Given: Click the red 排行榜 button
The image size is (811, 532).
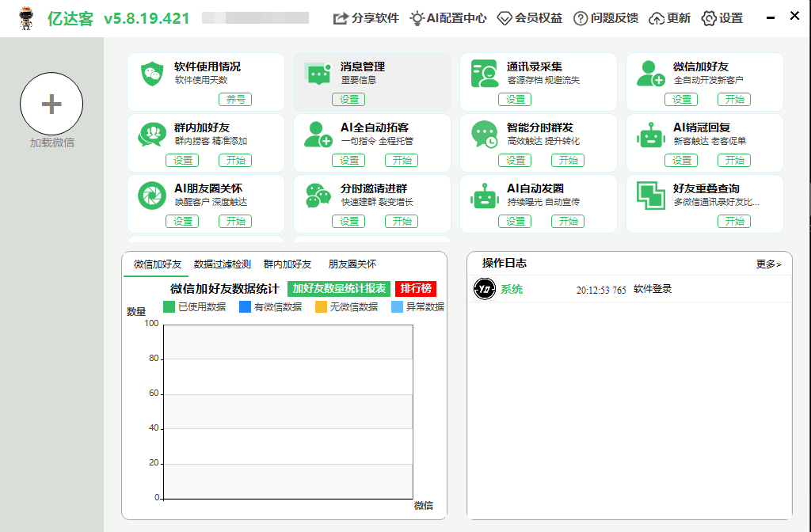Looking at the screenshot, I should click(416, 289).
